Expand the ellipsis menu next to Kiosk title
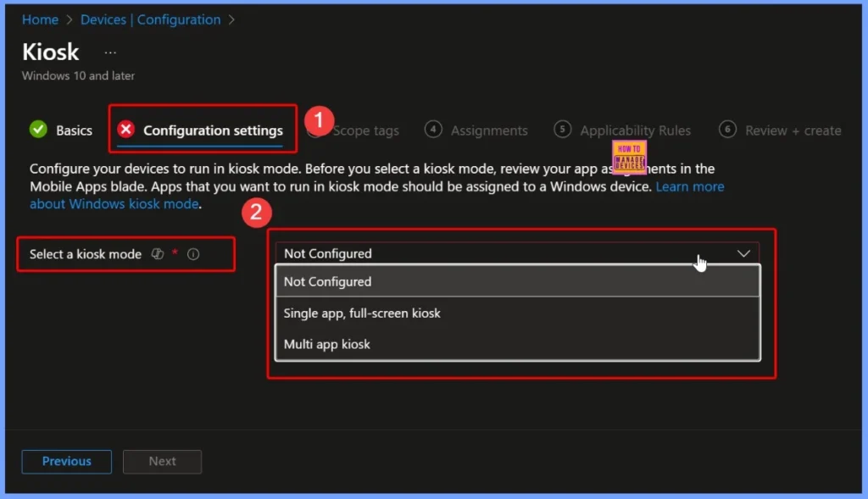Viewport: 868px width, 499px height. pyautogui.click(x=109, y=53)
